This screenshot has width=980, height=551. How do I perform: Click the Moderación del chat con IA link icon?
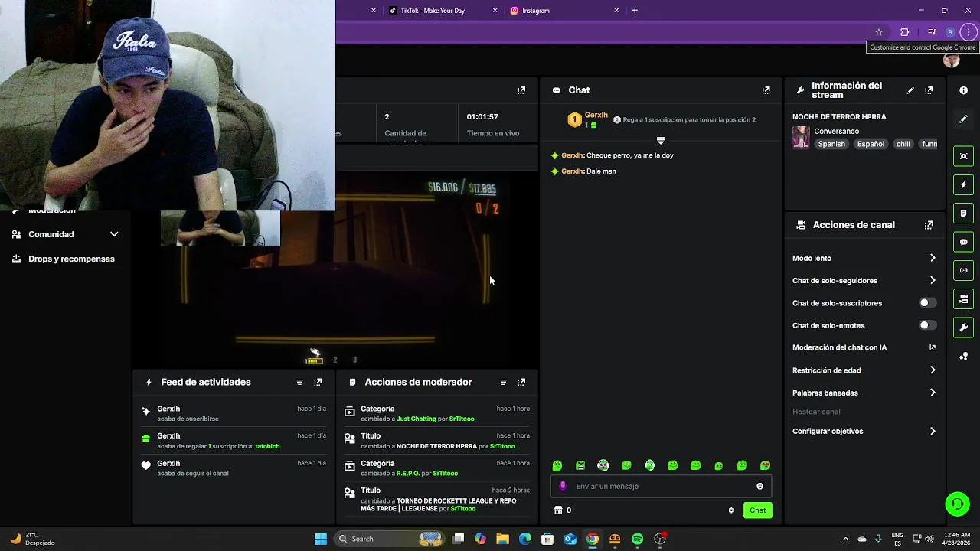pos(933,347)
